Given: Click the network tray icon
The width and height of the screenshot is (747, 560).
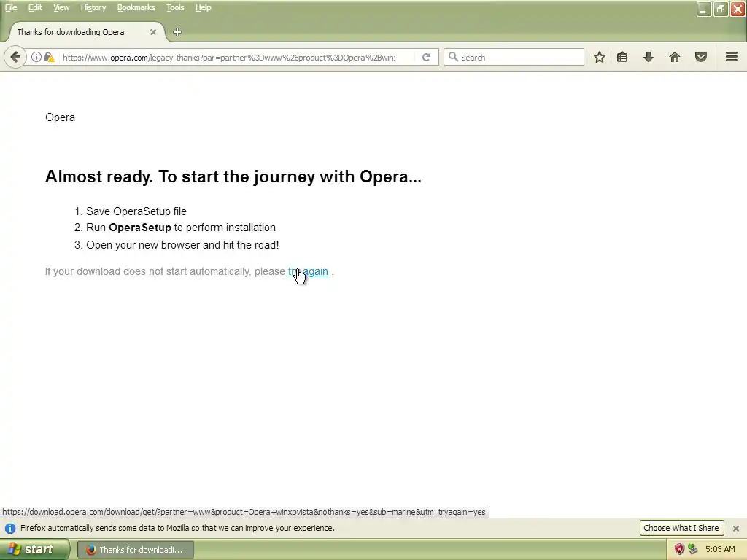Looking at the screenshot, I should (693, 550).
